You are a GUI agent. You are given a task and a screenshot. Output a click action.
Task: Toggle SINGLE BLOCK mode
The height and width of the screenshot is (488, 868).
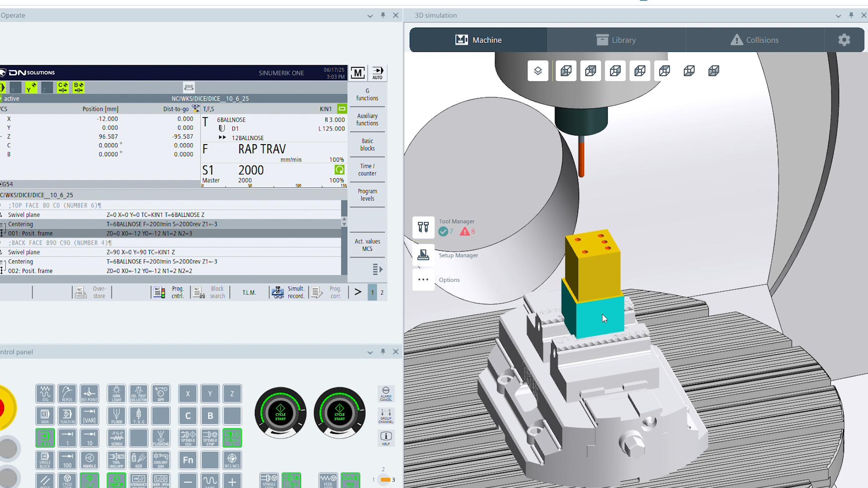coord(45,460)
